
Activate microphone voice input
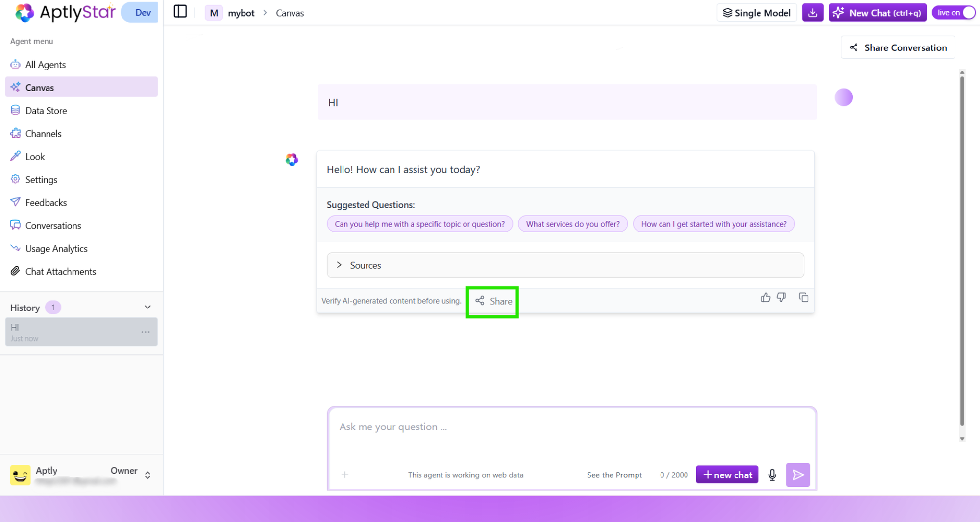click(x=772, y=475)
